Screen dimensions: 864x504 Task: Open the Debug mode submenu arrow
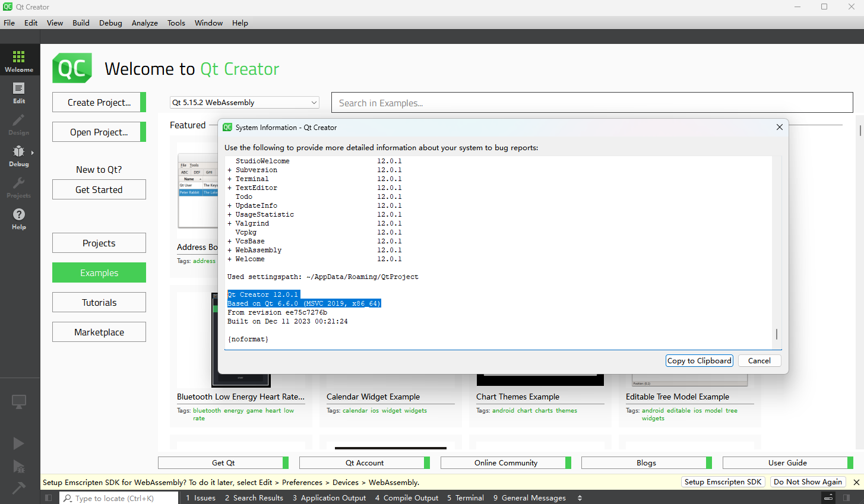pos(32,153)
